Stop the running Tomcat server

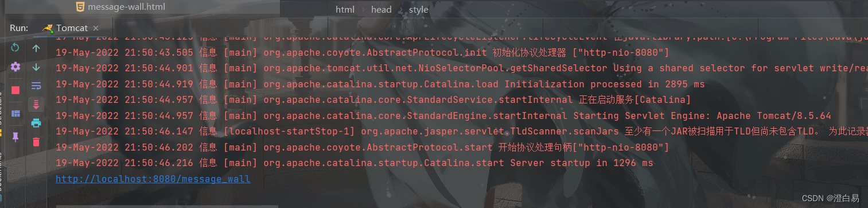(15, 90)
